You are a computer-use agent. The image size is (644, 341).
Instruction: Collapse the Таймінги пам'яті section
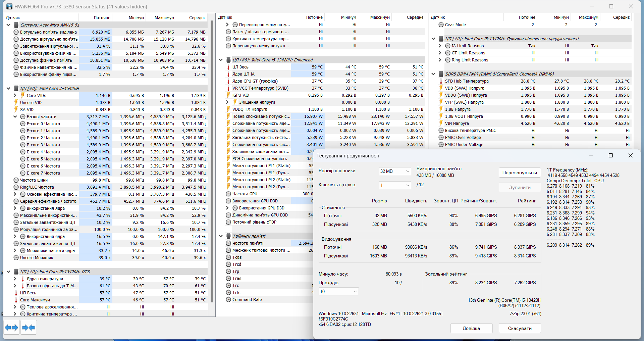click(x=221, y=236)
